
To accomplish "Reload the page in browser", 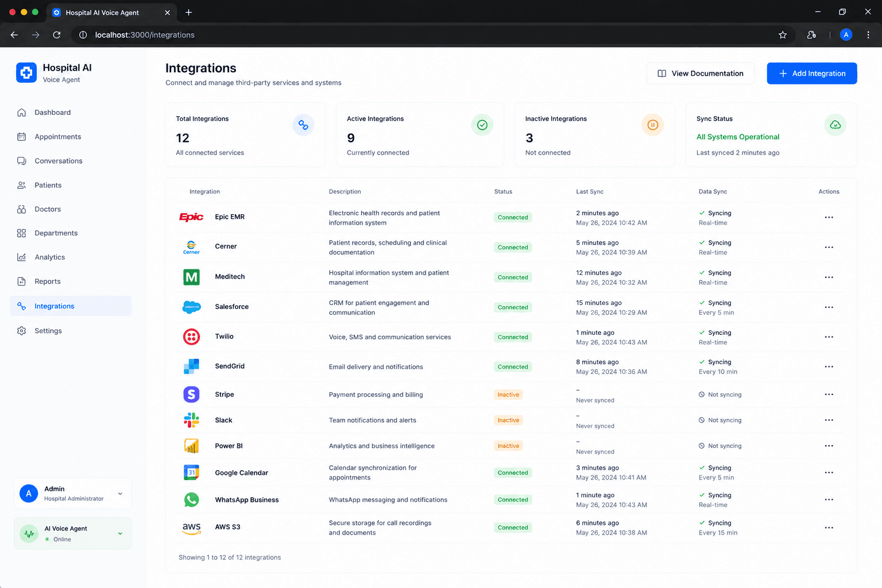I will point(57,35).
